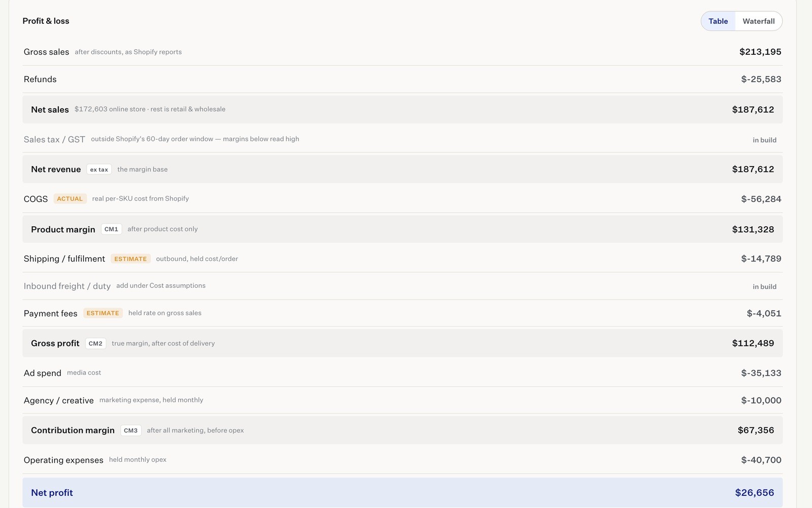Click the Shipping / fulfilment label
This screenshot has height=508, width=812.
pos(64,259)
